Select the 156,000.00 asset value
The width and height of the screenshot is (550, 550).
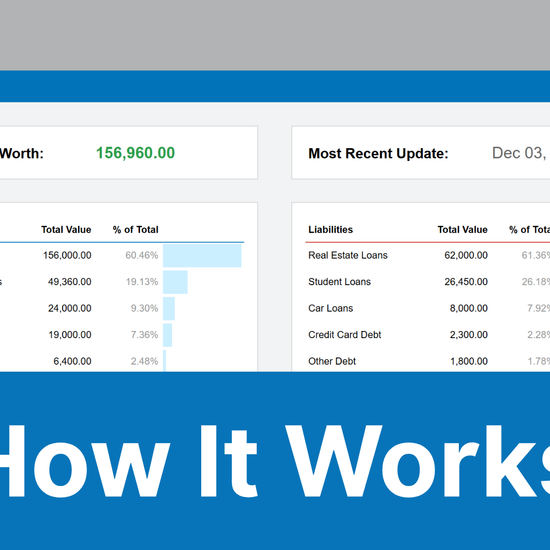click(67, 255)
